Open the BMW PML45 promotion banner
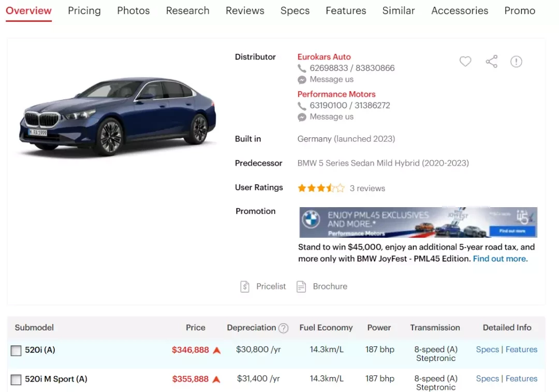 click(x=418, y=222)
